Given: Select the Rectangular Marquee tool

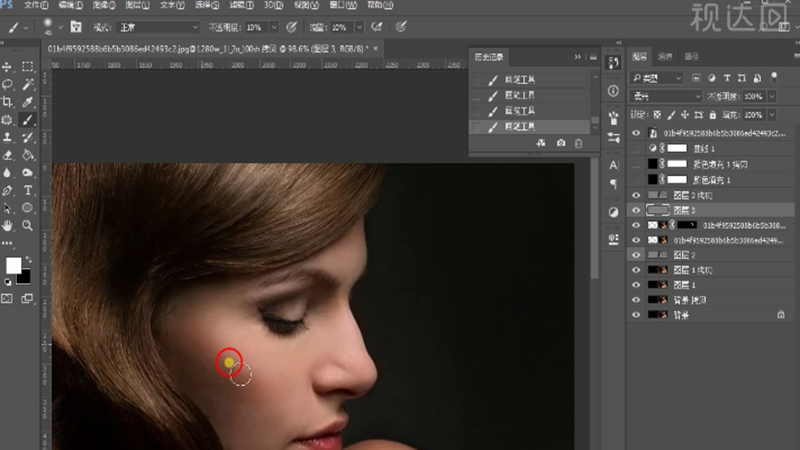Looking at the screenshot, I should tap(28, 67).
